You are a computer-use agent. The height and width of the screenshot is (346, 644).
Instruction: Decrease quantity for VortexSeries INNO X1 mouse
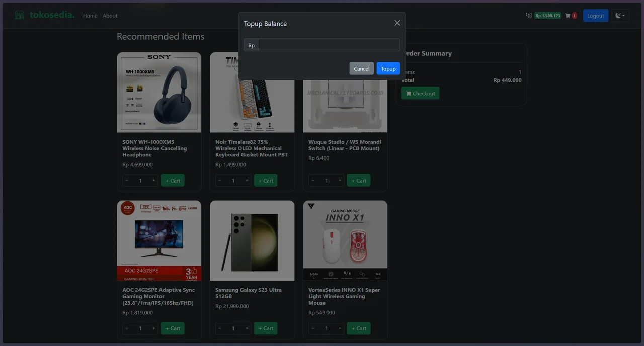(x=313, y=328)
